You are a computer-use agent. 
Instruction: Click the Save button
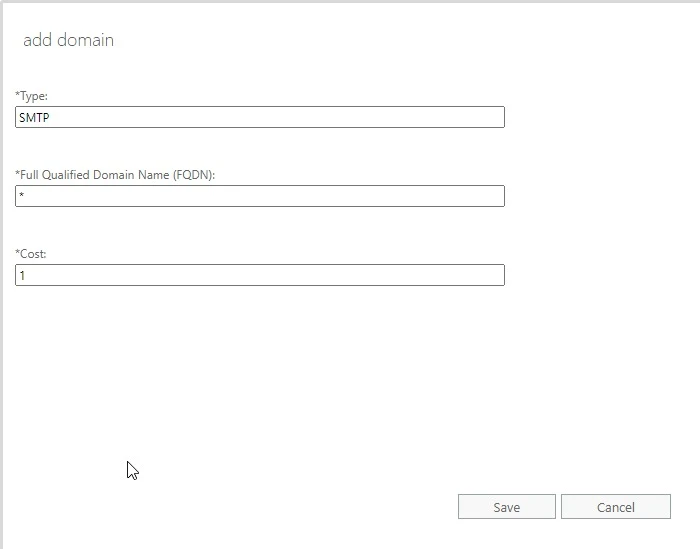coord(506,507)
